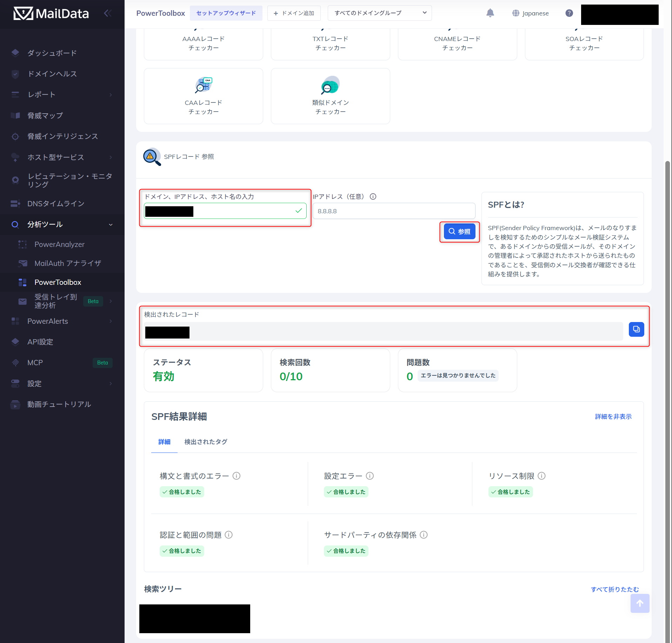
Task: Click the 詳細を非表示 link
Action: [613, 416]
